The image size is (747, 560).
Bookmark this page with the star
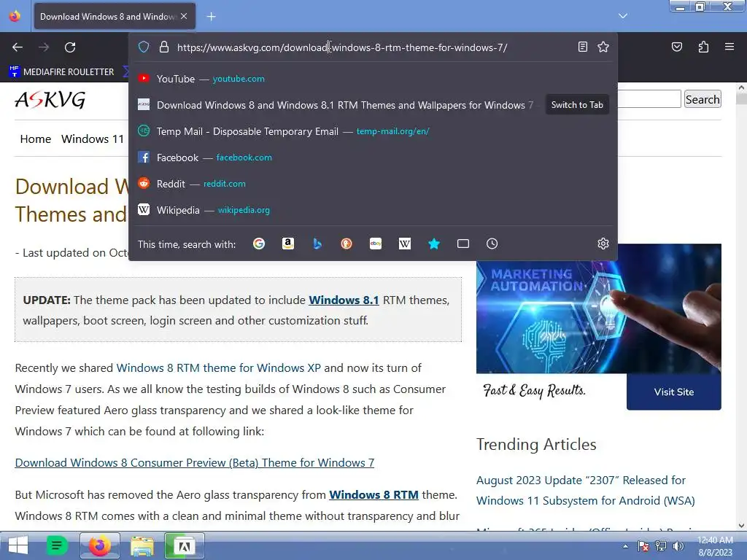[603, 47]
